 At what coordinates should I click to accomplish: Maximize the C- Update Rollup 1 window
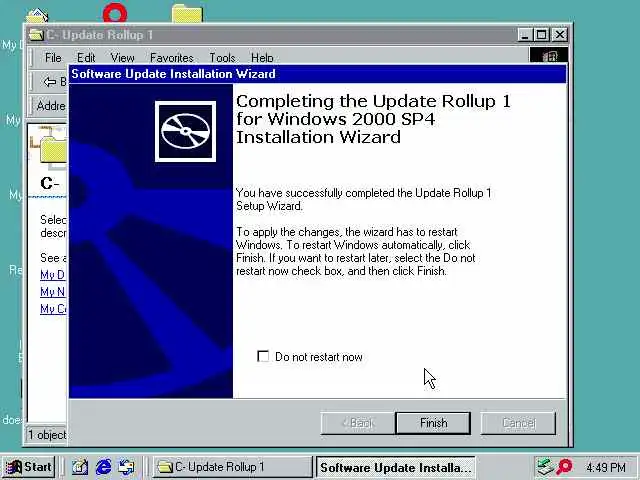click(542, 35)
